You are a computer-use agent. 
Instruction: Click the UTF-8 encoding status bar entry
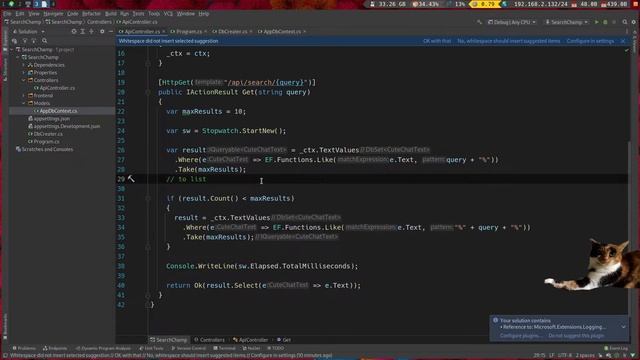[x=565, y=356]
